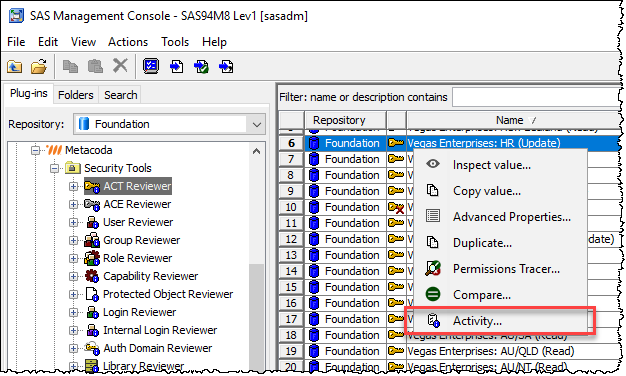Click the Capability Reviewer gear icon
The height and width of the screenshot is (376, 626).
tap(92, 276)
